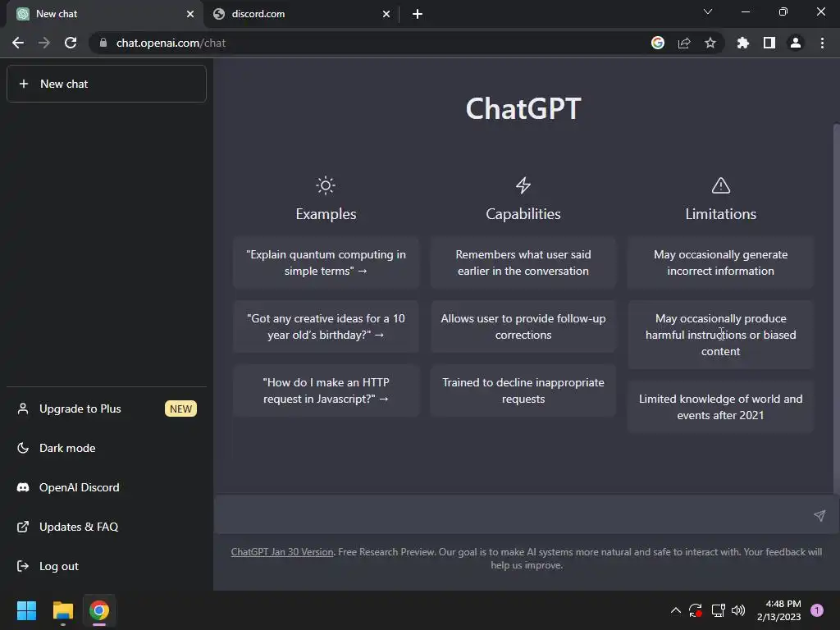Go back with the browser back arrow
840x630 pixels.
coord(18,43)
